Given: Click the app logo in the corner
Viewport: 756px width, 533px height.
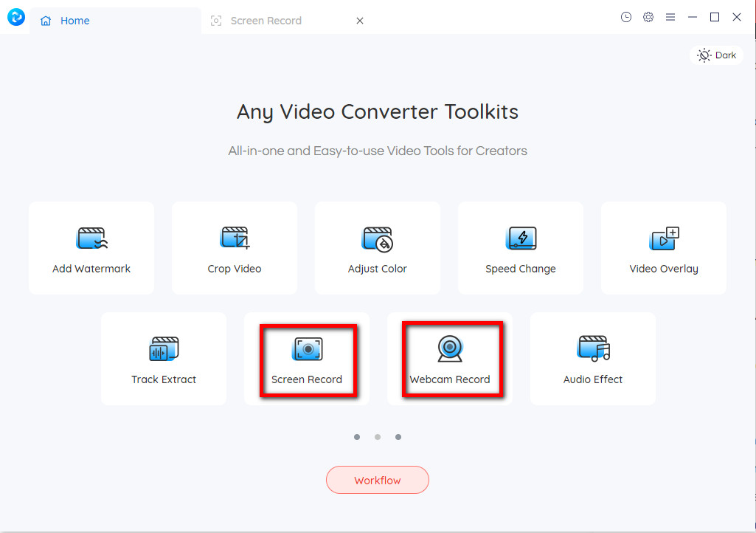Looking at the screenshot, I should [15, 17].
